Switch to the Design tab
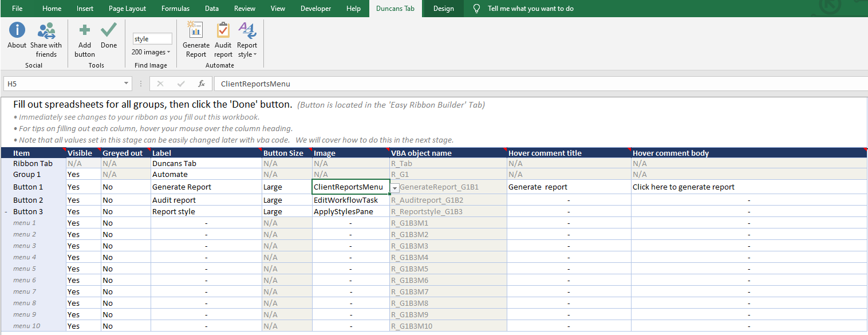 443,8
